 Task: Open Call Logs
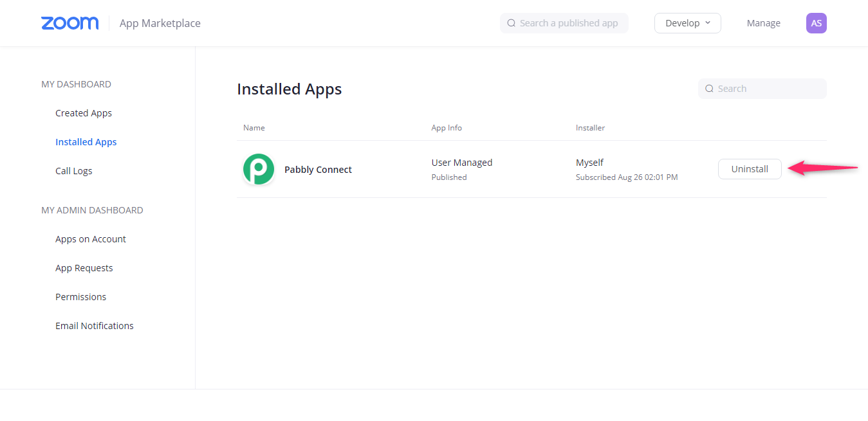tap(74, 171)
